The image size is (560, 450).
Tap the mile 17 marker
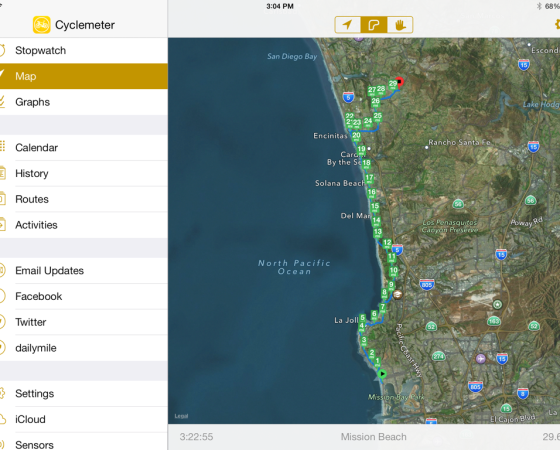(x=369, y=178)
